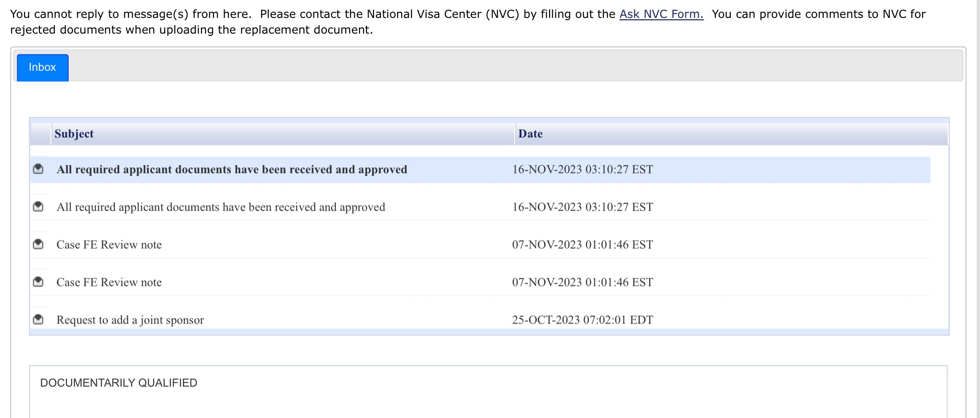This screenshot has width=980, height=418.
Task: Click the DOCUMENTARILY QUALIFIED message body
Action: pos(119,383)
